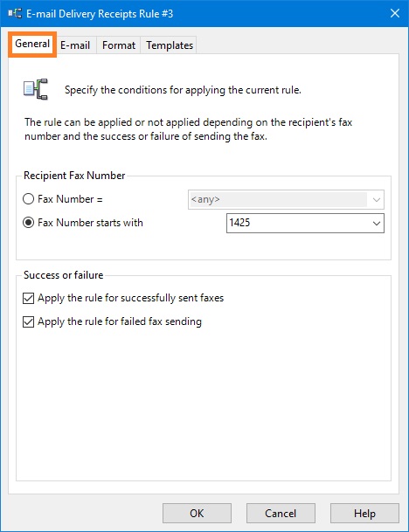This screenshot has height=532, width=409.
Task: Uncheck 'Apply the rule for successfully sent faxes'
Action: pyautogui.click(x=28, y=298)
